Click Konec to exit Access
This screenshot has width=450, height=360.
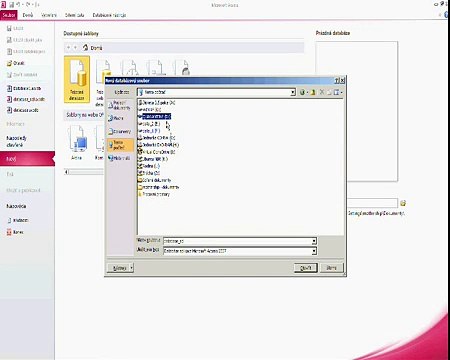click(x=15, y=232)
